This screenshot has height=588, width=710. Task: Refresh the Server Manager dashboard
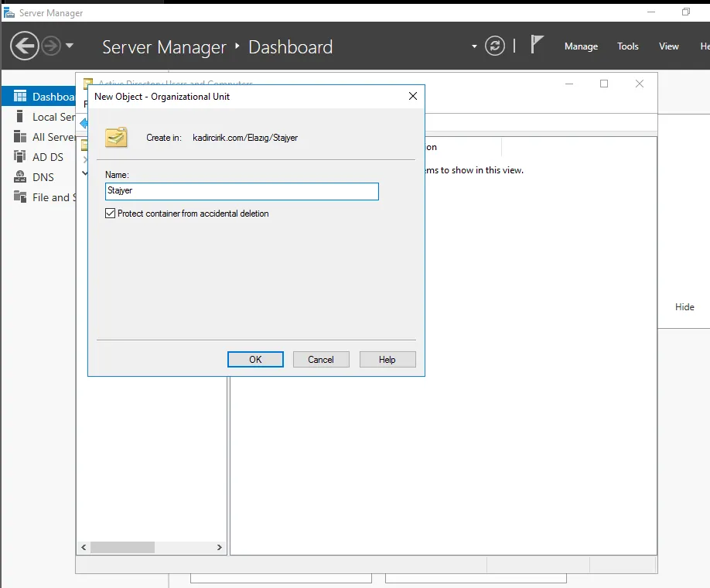494,46
